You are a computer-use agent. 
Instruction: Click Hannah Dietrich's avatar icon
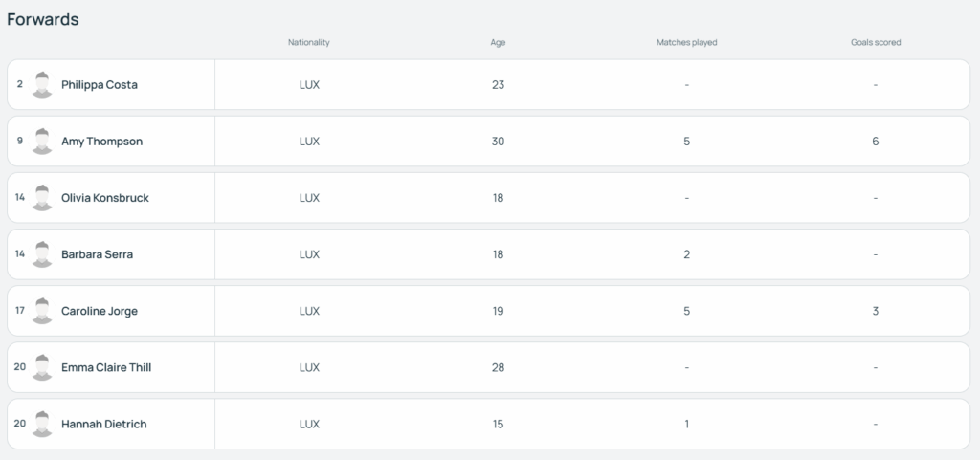pos(42,425)
